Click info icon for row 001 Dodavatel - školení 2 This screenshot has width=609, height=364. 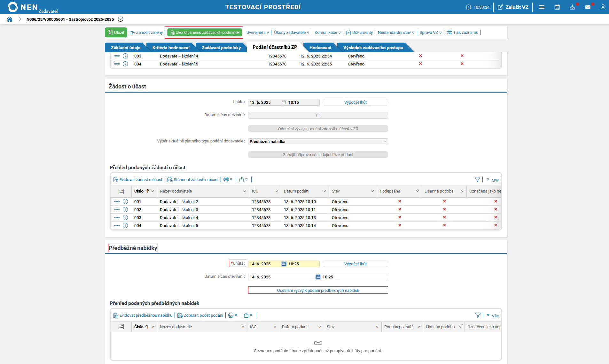point(125,201)
